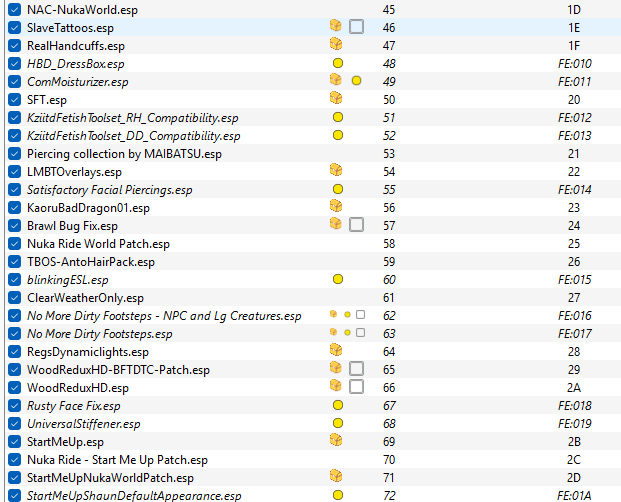621x502 pixels.
Task: Disable the NAC-NukaWorld.esp plugin checkbox
Action: click(15, 10)
